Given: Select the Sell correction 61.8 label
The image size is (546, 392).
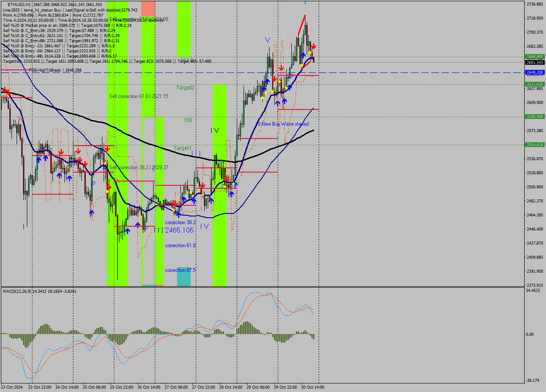Looking at the screenshot, I should pos(139,96).
